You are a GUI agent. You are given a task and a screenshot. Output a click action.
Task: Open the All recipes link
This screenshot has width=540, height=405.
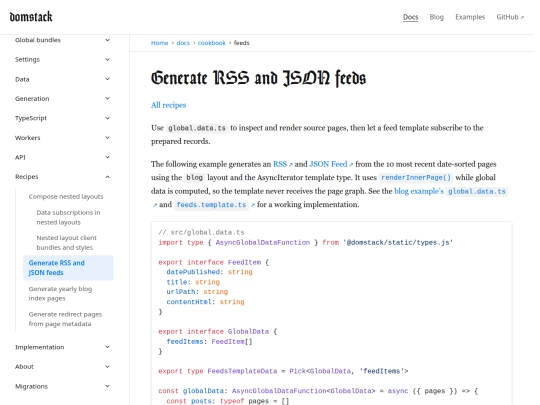(168, 105)
